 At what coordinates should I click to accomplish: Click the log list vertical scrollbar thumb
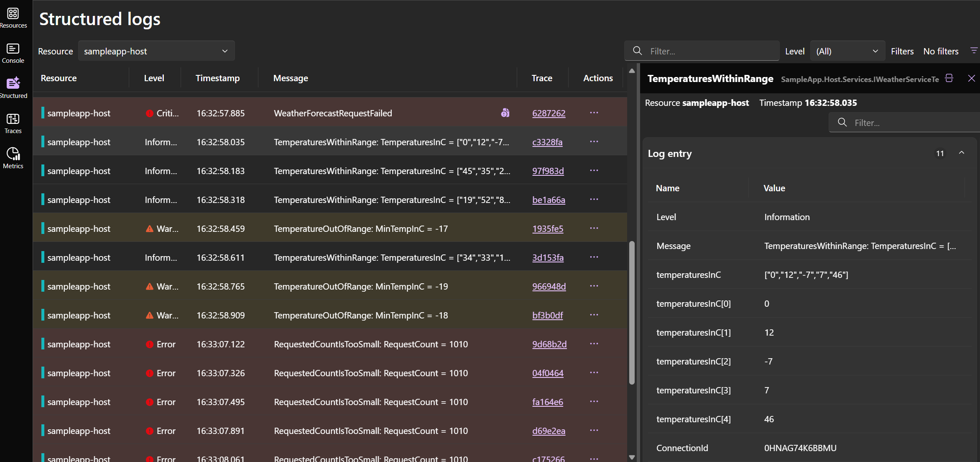tap(632, 313)
